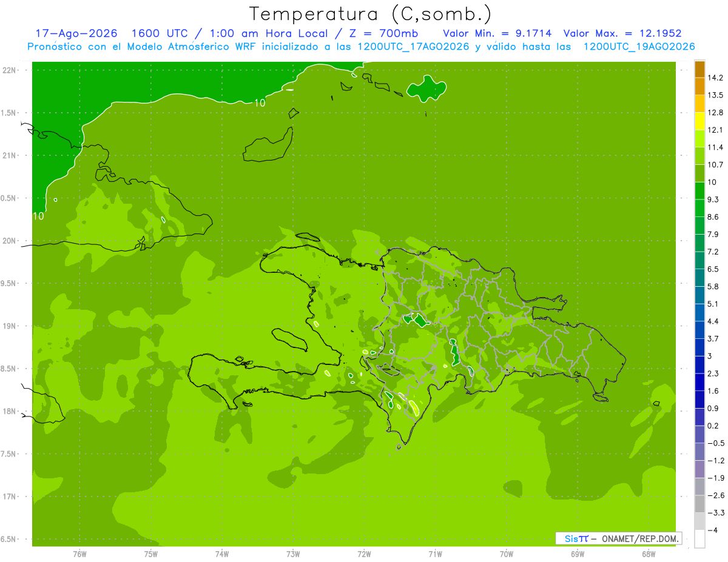Click the "0.2" colorbar value
This screenshot has height=562, width=728.
713,426
